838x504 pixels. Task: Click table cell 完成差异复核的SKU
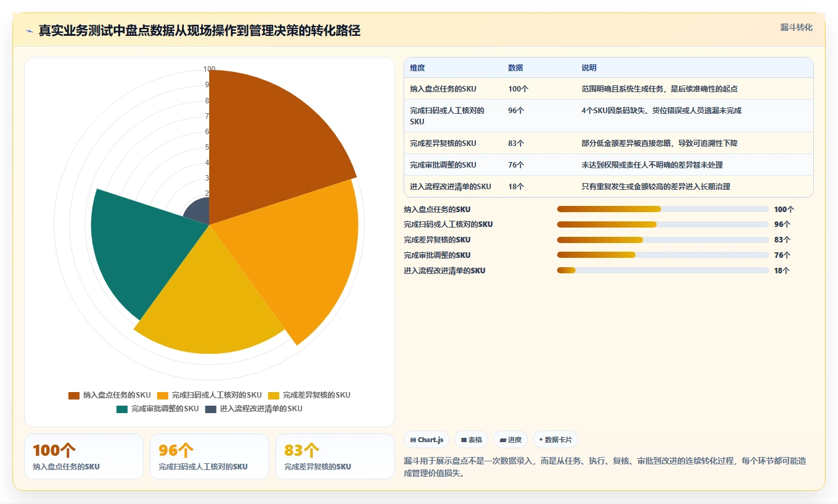pyautogui.click(x=443, y=143)
